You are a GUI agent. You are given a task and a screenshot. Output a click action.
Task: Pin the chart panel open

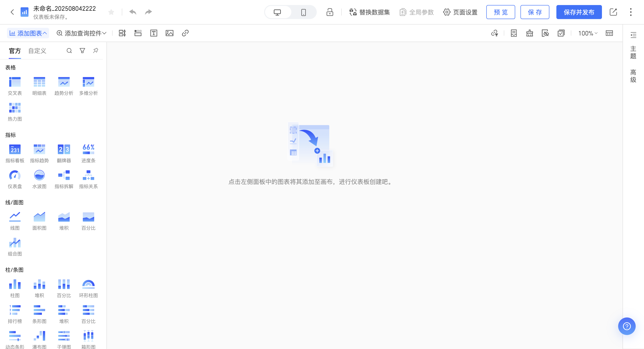tap(95, 50)
